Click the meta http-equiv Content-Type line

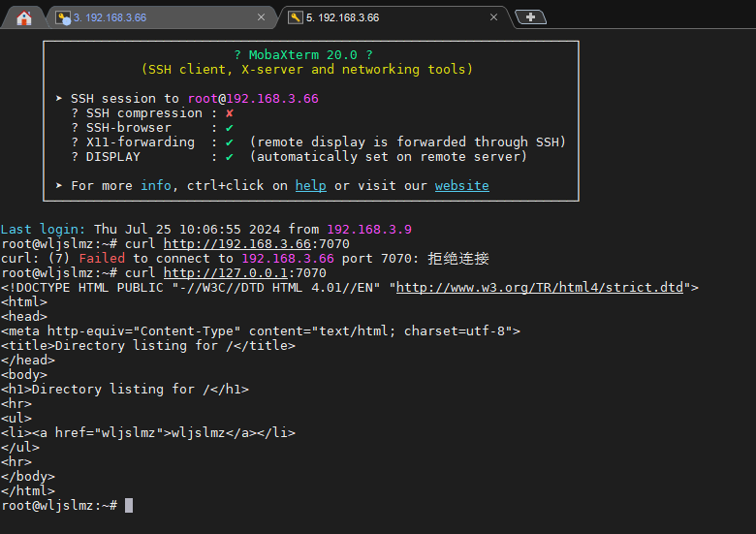[x=261, y=331]
